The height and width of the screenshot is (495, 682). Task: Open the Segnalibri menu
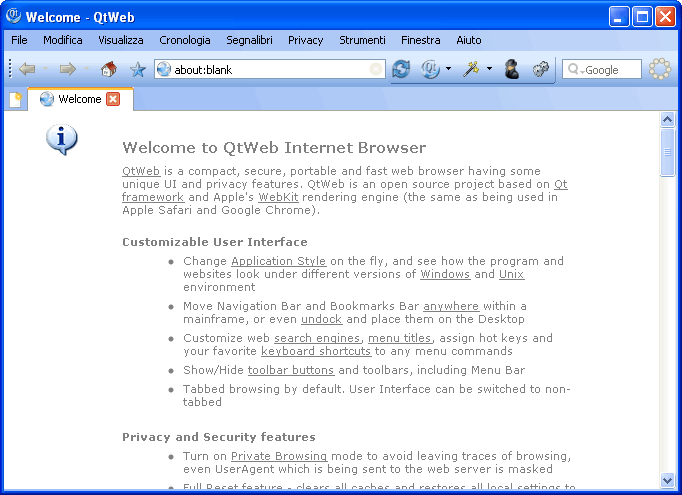pos(249,40)
